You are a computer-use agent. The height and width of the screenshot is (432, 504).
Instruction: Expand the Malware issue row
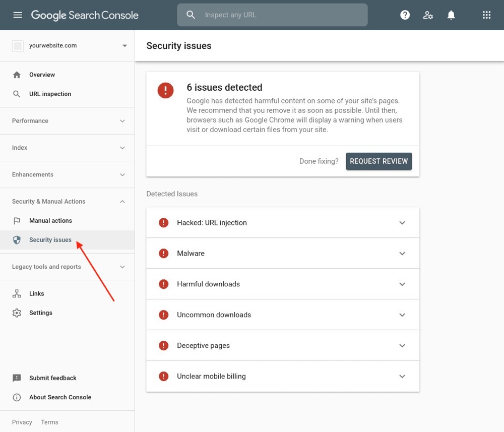(402, 254)
